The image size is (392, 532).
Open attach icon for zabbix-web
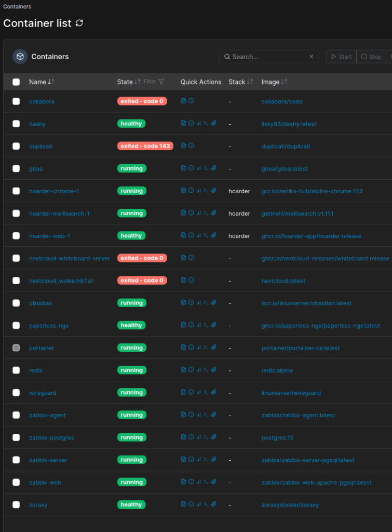(x=213, y=482)
